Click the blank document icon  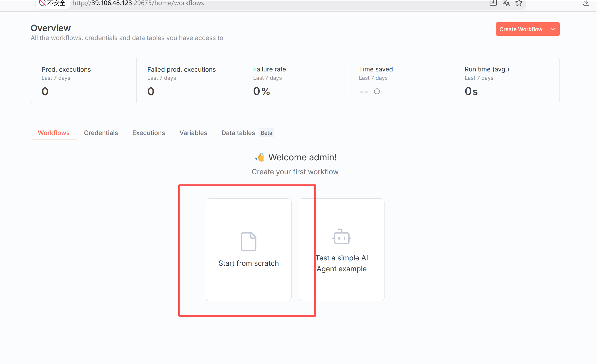pos(248,242)
